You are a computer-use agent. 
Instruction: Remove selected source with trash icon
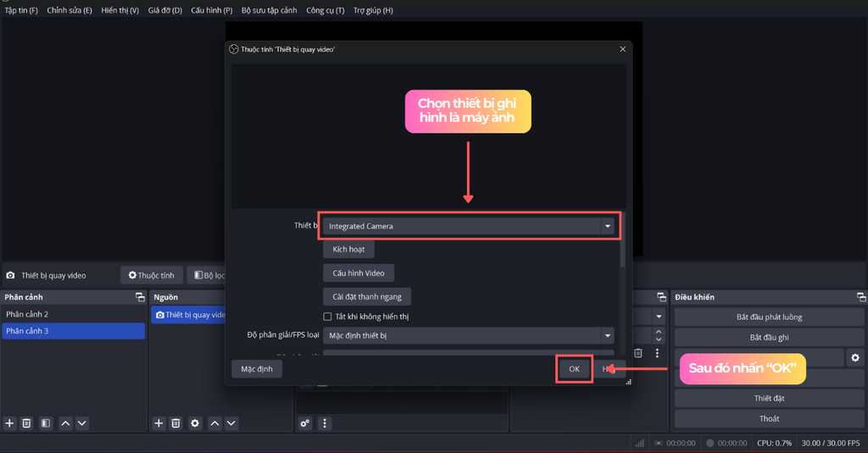pos(175,423)
